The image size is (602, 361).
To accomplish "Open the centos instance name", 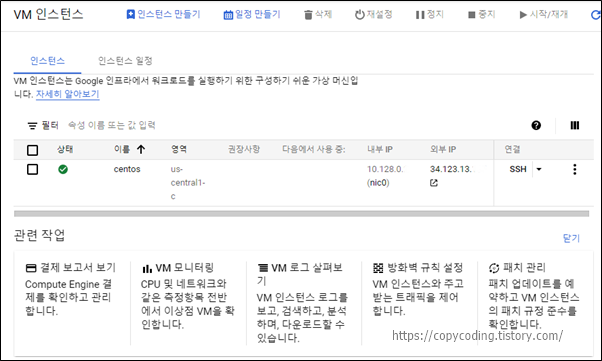I will (x=127, y=169).
